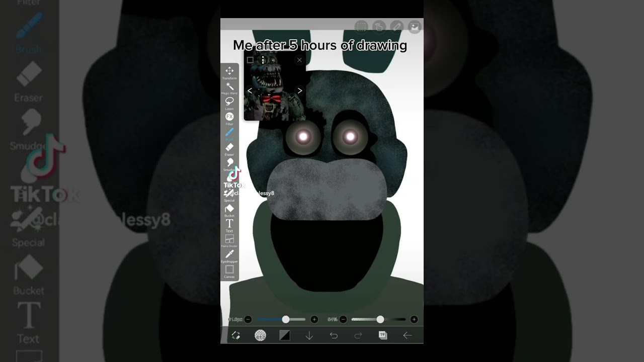Open brush settings showing 61.0
This screenshot has width=644, height=362.
tap(260, 335)
